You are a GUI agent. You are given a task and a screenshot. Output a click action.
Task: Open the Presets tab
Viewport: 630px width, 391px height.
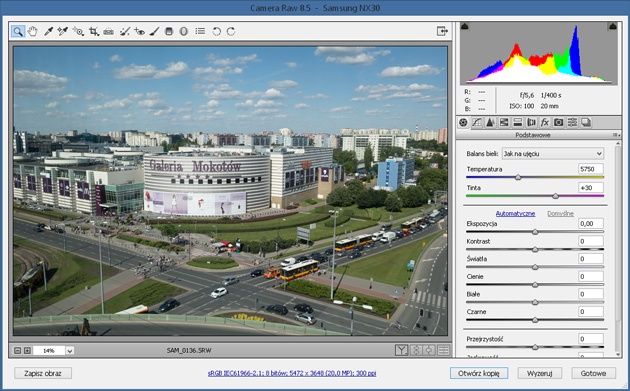point(572,123)
